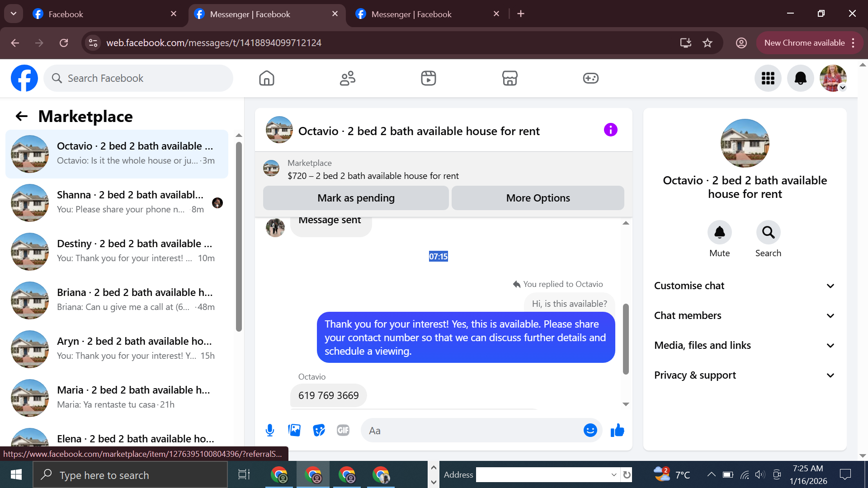Bookmark this page with the star icon
The width and height of the screenshot is (868, 488).
(x=708, y=43)
